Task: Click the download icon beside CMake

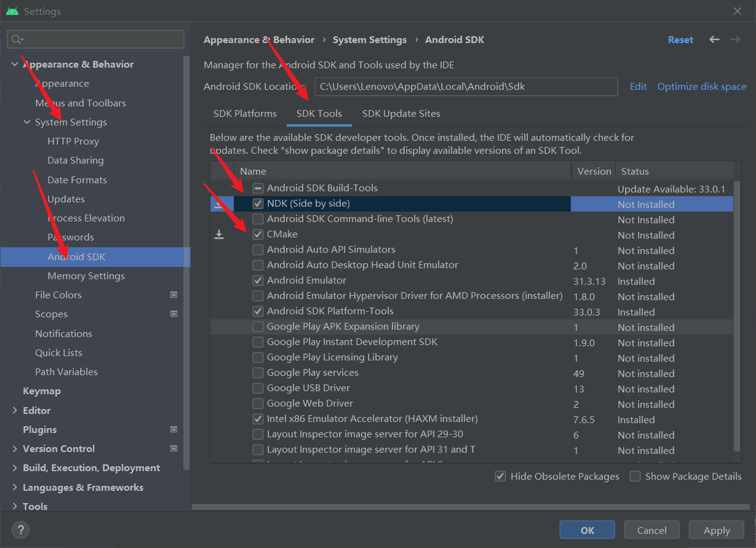Action: click(x=218, y=234)
